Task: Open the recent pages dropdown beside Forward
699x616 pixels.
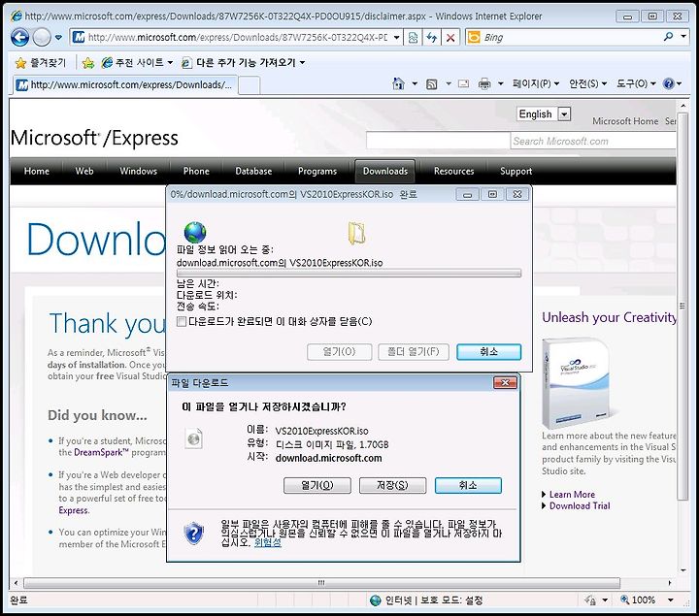Action: [58, 38]
